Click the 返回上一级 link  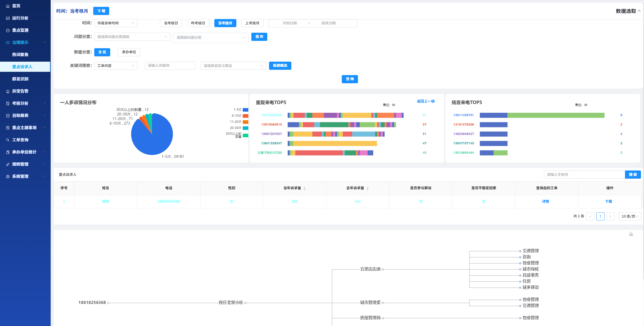pos(426,101)
